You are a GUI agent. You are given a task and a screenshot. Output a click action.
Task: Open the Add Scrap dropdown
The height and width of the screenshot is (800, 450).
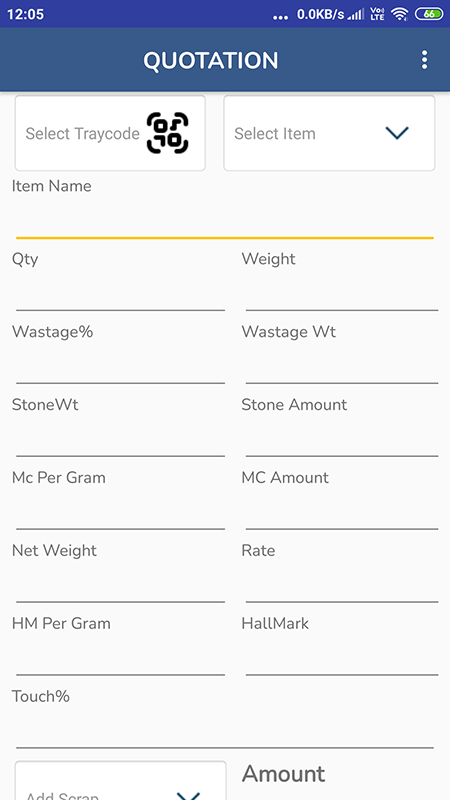pyautogui.click(x=120, y=781)
